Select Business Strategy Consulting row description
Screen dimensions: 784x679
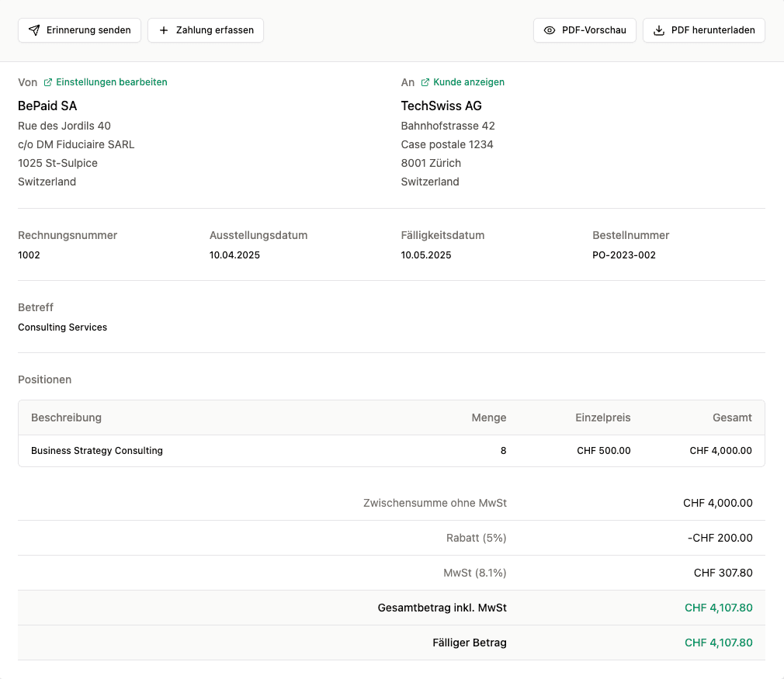coord(97,451)
